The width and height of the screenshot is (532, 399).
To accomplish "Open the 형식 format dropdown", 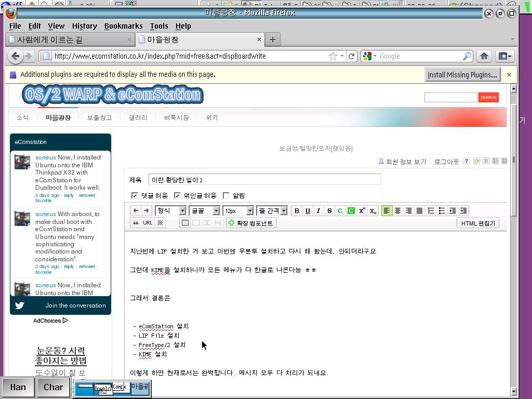I will pyautogui.click(x=170, y=211).
